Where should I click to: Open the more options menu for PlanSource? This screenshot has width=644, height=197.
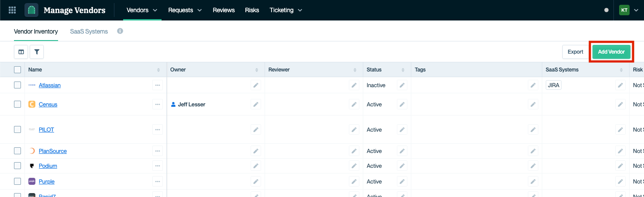[158, 151]
